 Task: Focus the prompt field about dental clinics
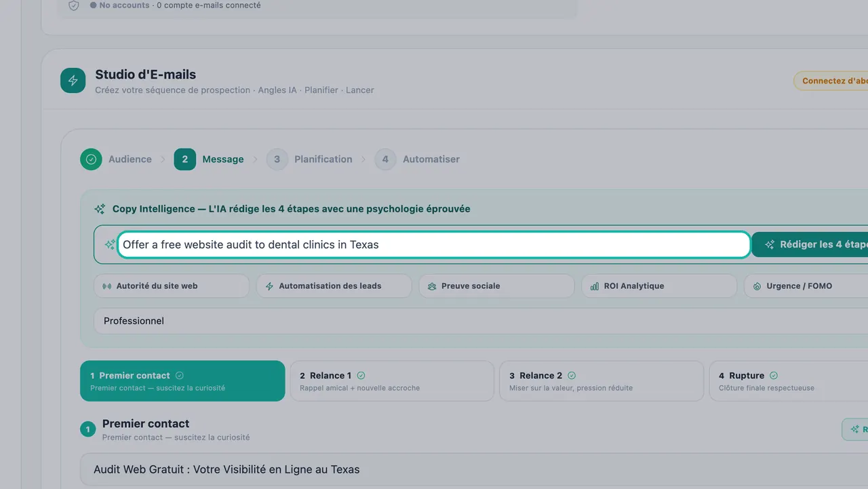coord(434,245)
